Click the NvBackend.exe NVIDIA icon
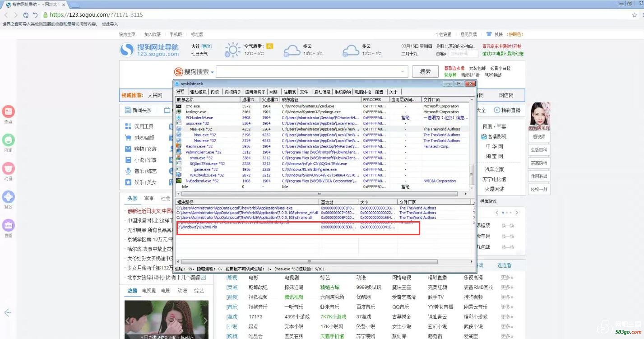This screenshot has height=339, width=644. pyautogui.click(x=179, y=181)
